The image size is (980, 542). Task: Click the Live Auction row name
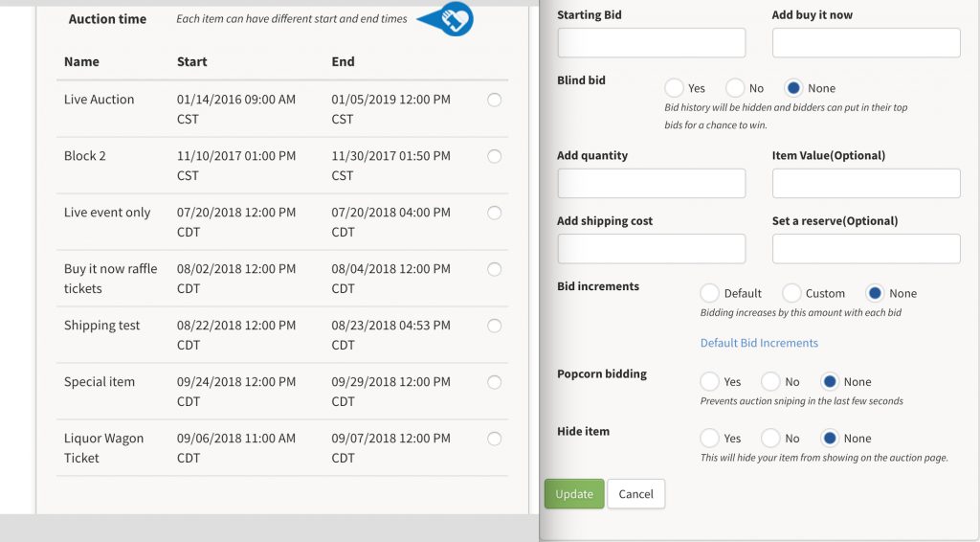pos(99,100)
